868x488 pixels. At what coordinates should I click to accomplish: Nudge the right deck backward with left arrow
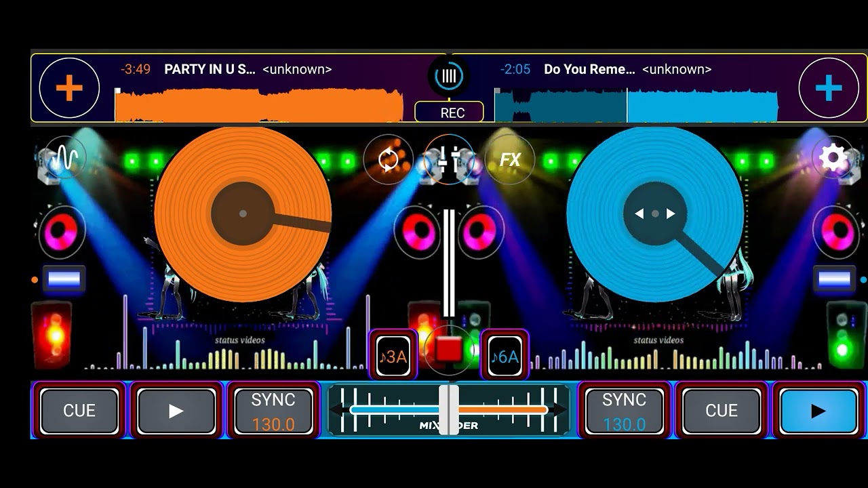coord(639,213)
